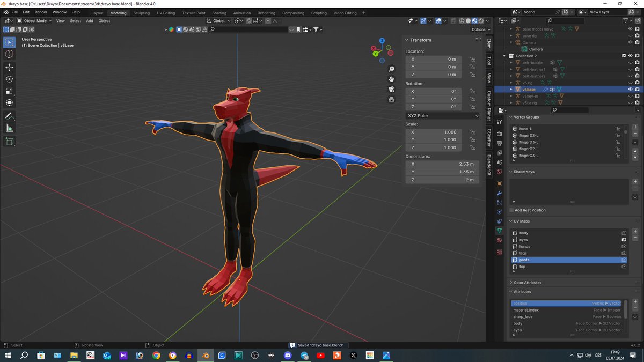The height and width of the screenshot is (362, 644).
Task: Open the Modifiers wrench properties tab
Action: (x=499, y=193)
